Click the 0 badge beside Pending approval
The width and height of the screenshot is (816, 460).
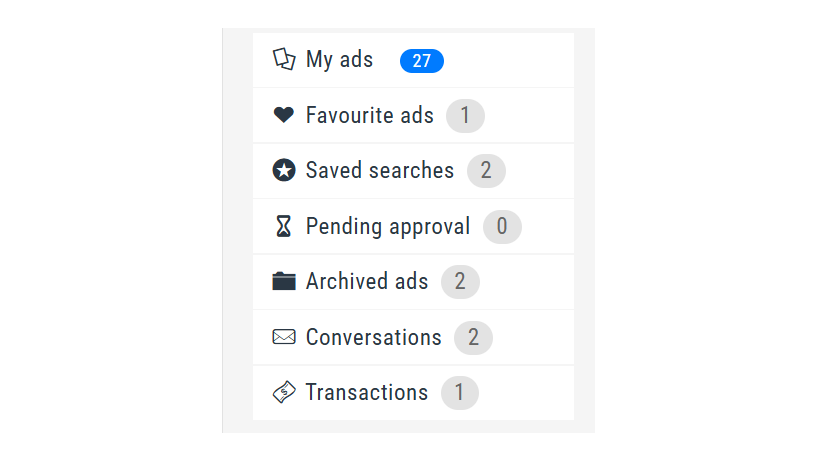tap(502, 226)
